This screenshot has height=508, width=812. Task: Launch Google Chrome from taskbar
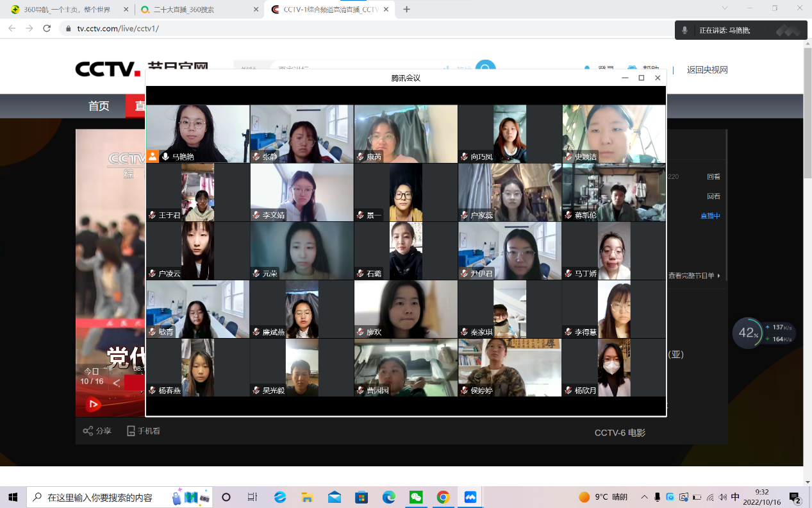click(x=443, y=497)
